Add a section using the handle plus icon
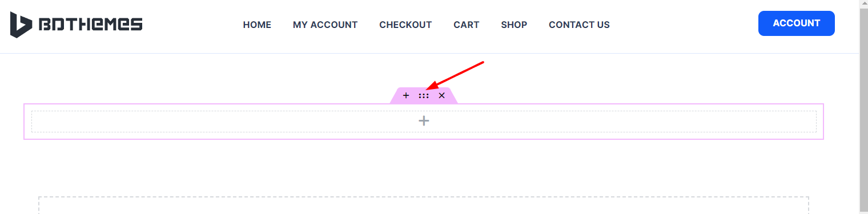868x214 pixels. tap(406, 95)
